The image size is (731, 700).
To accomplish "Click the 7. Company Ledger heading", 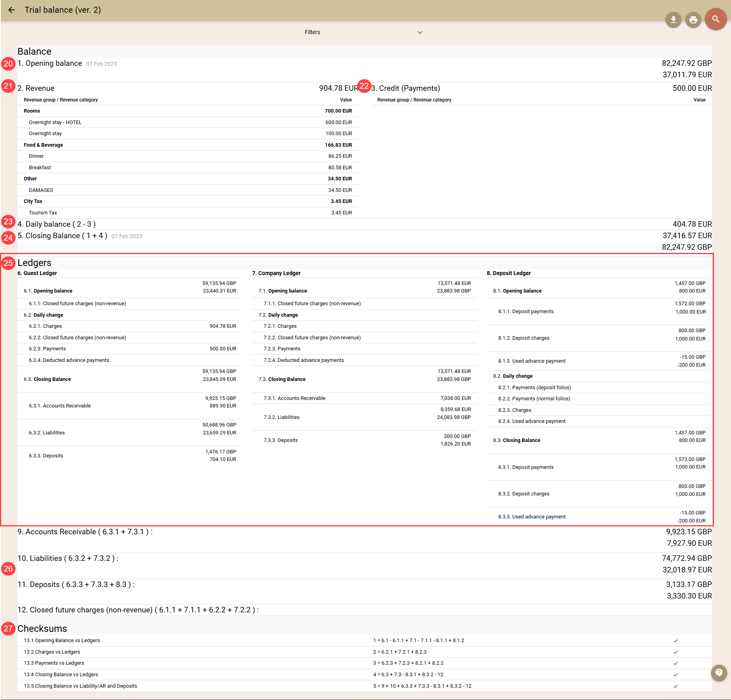I will coord(276,273).
